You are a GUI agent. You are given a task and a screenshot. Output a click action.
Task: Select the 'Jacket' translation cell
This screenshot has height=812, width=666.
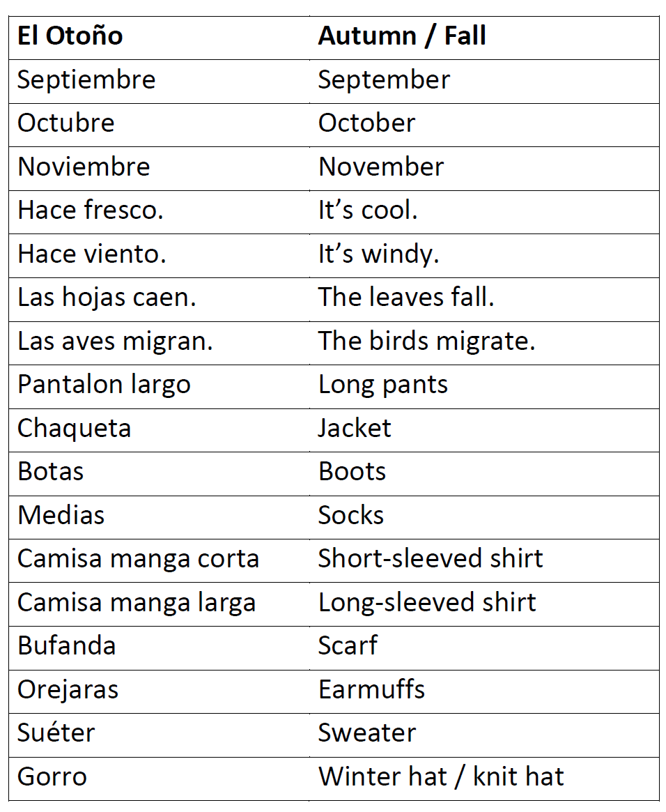point(355,428)
